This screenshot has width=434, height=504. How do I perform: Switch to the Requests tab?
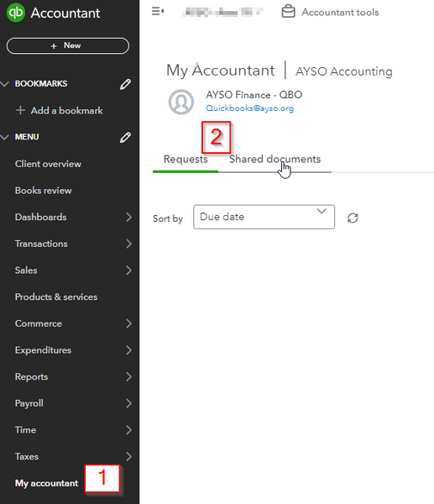click(186, 159)
